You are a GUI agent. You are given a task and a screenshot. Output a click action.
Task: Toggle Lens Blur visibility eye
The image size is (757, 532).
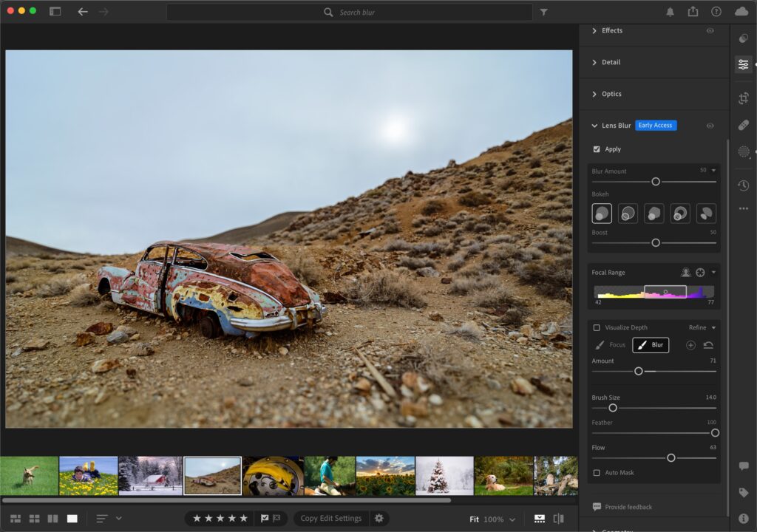[710, 126]
